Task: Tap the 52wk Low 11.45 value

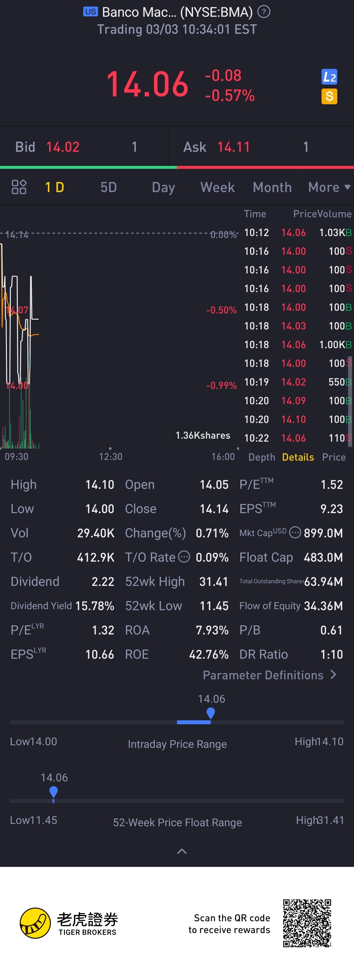Action: tap(214, 606)
